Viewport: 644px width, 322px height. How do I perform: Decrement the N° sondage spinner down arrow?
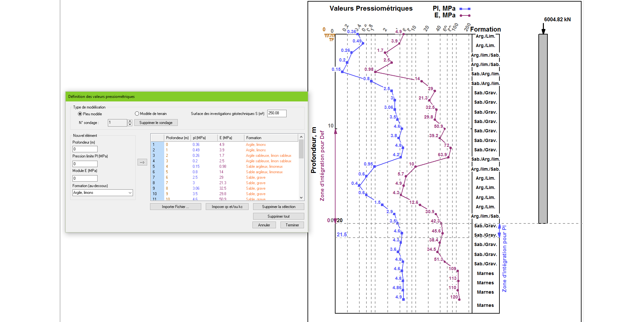tap(130, 124)
